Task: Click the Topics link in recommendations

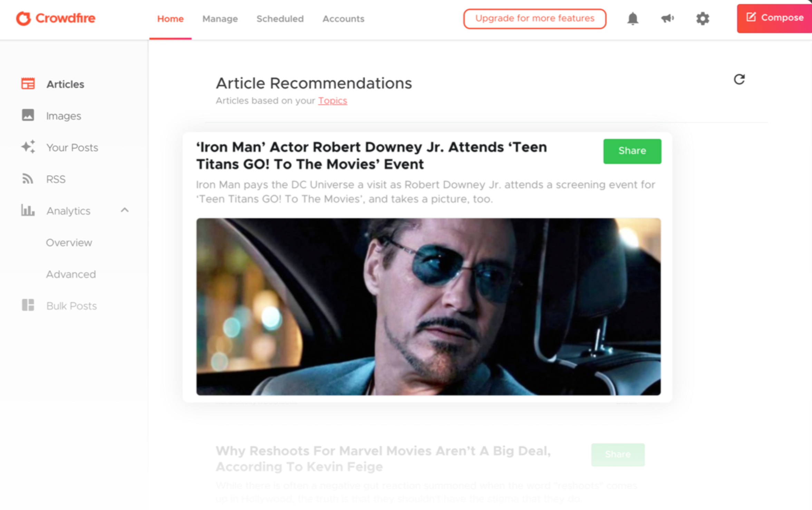Action: (332, 100)
